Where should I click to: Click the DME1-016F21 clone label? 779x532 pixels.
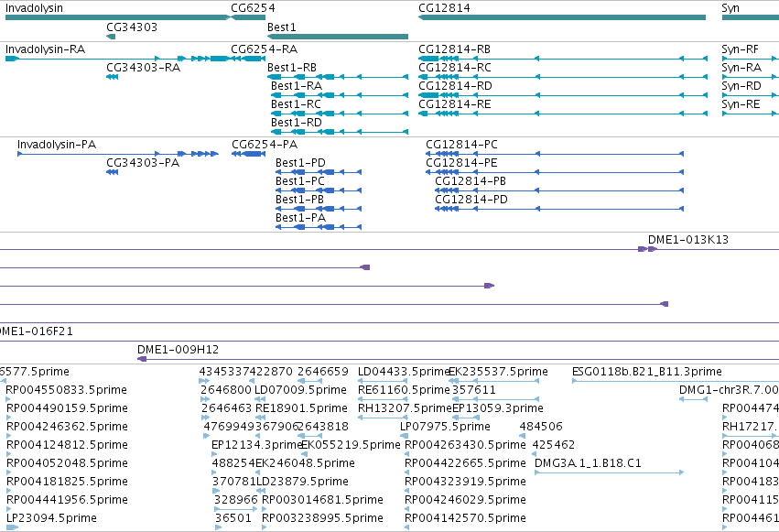pyautogui.click(x=37, y=331)
